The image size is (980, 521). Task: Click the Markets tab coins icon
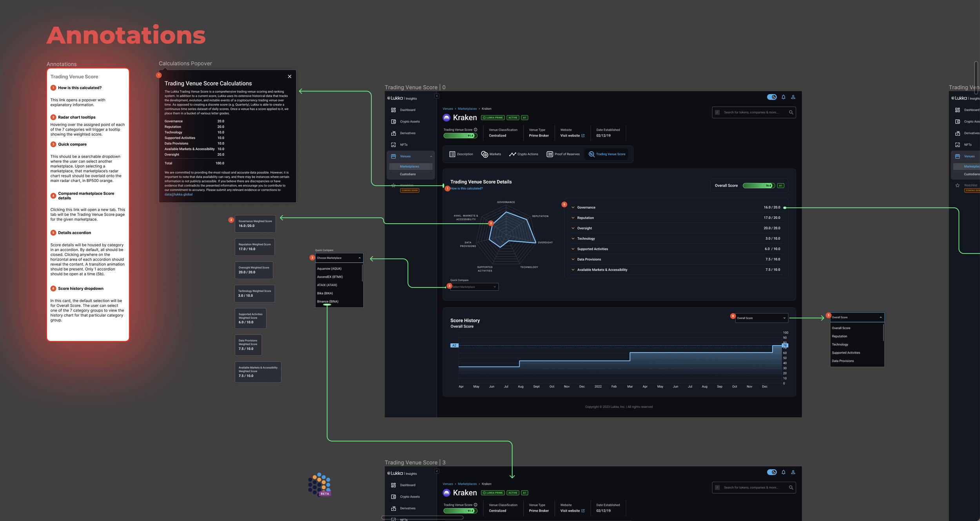(485, 154)
